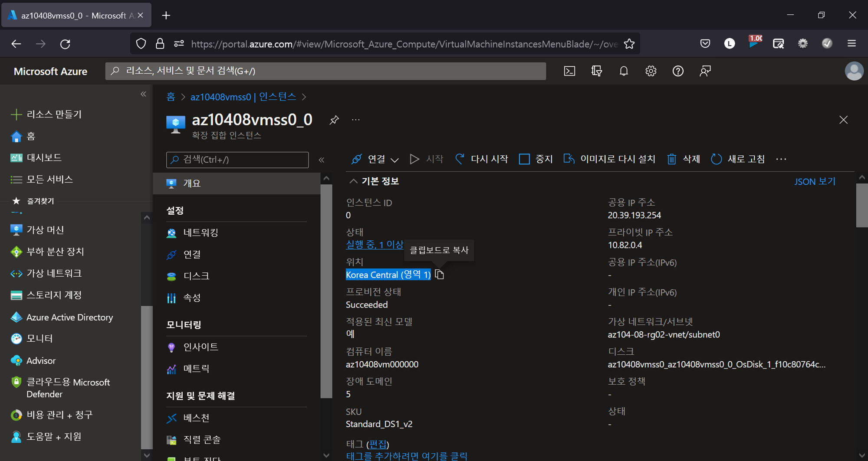Image resolution: width=868 pixels, height=461 pixels.
Task: Click the 실행 중, 1 이상 status link
Action: 375,245
